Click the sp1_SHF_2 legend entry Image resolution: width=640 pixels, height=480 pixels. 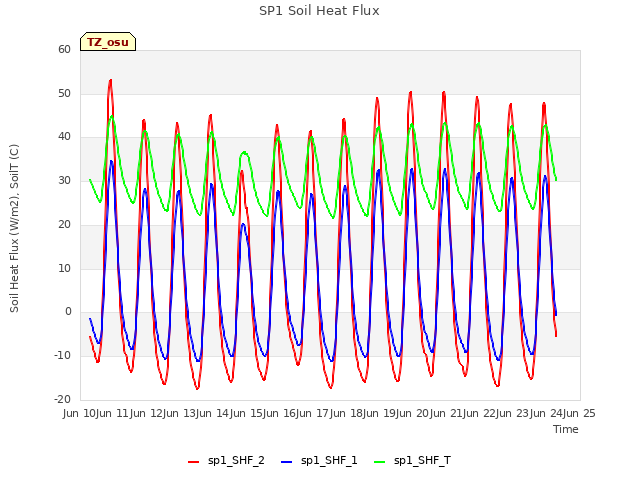[x=226, y=461]
